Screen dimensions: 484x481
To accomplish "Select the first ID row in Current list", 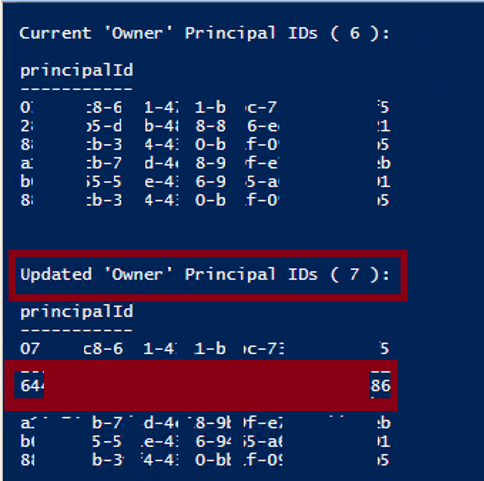I will pyautogui.click(x=205, y=107).
